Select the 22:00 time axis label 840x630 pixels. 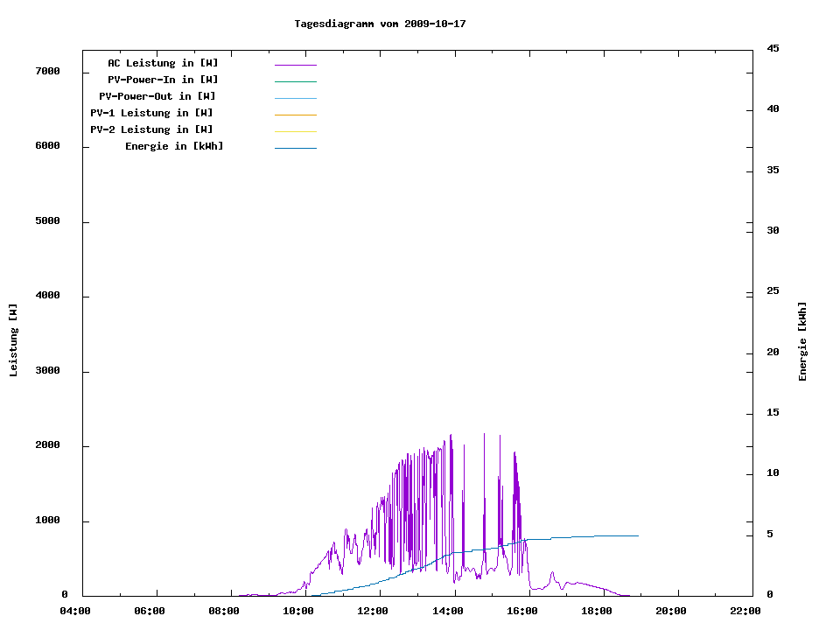[x=745, y=611]
